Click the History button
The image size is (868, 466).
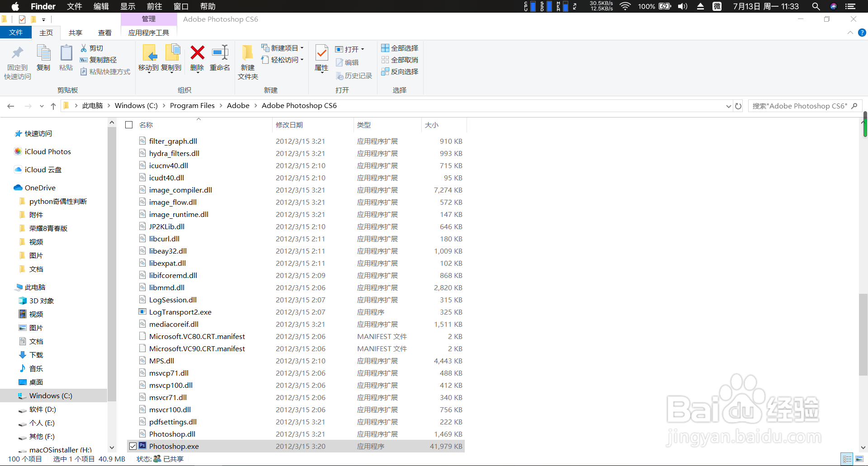click(x=354, y=76)
